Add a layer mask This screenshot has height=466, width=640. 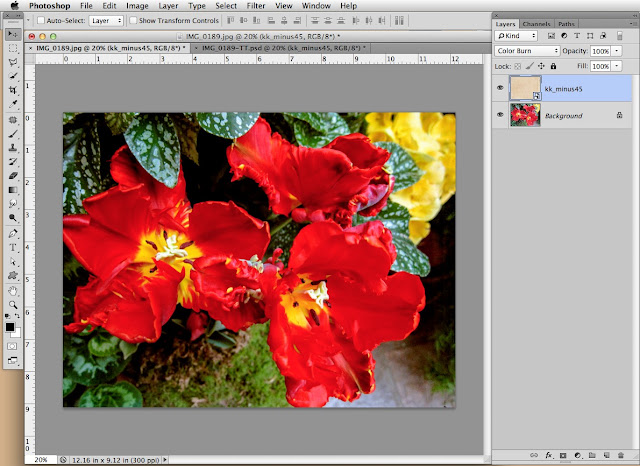(x=563, y=455)
